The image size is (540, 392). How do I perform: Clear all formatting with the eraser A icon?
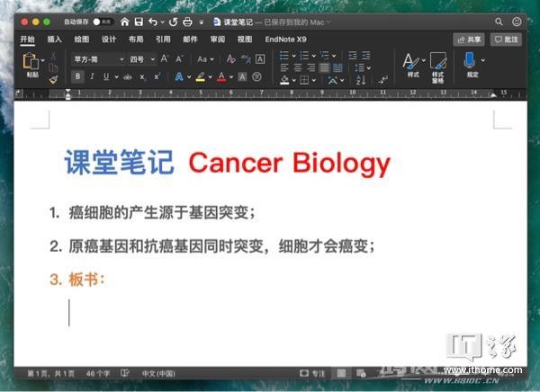click(x=230, y=58)
